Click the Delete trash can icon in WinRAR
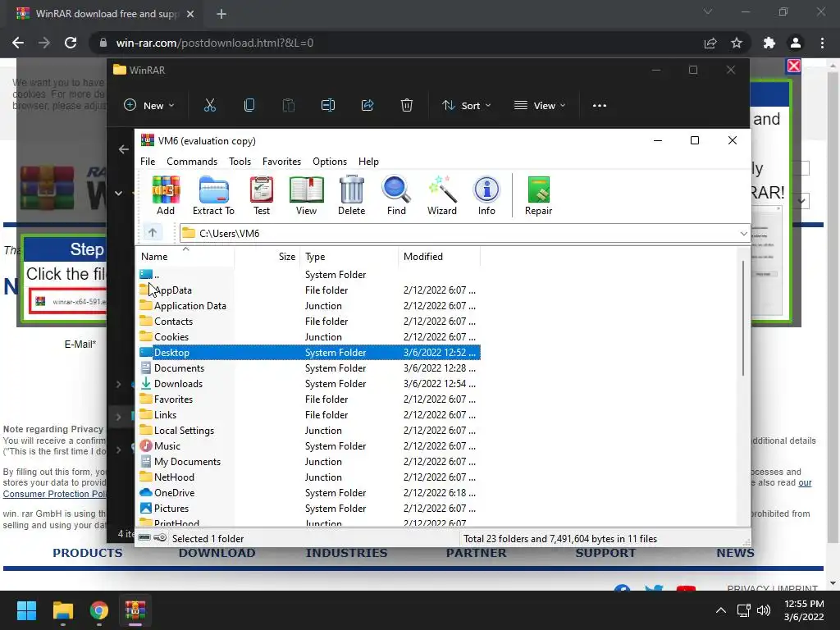Viewport: 840px width, 630px height. 351,195
